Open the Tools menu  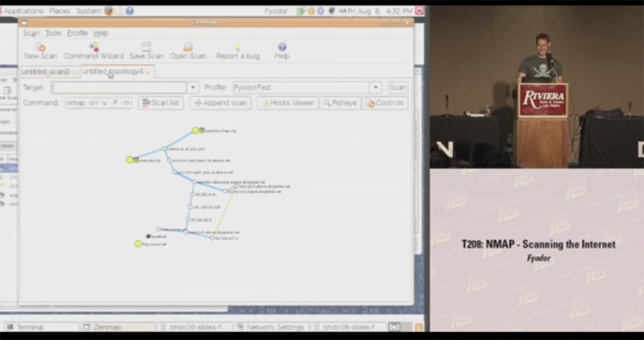(53, 33)
